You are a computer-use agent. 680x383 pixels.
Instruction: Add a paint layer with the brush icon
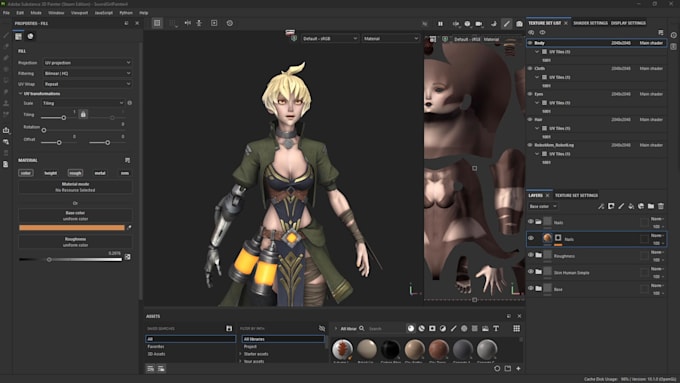(621, 206)
